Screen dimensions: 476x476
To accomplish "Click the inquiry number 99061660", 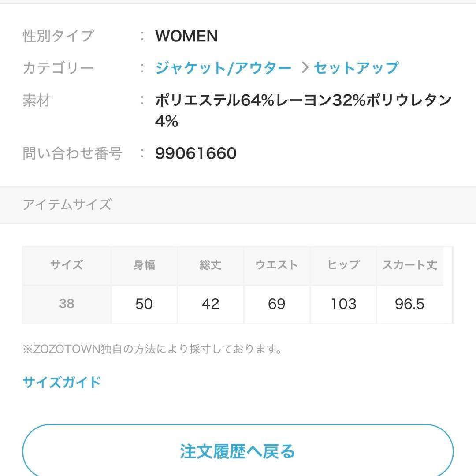I will [x=196, y=153].
